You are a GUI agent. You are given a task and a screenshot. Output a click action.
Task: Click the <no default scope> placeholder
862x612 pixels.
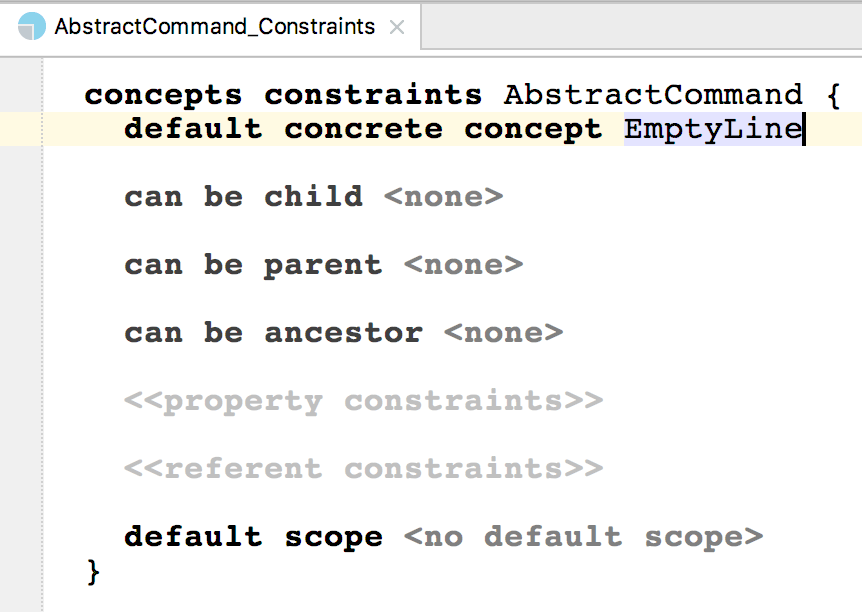(583, 537)
